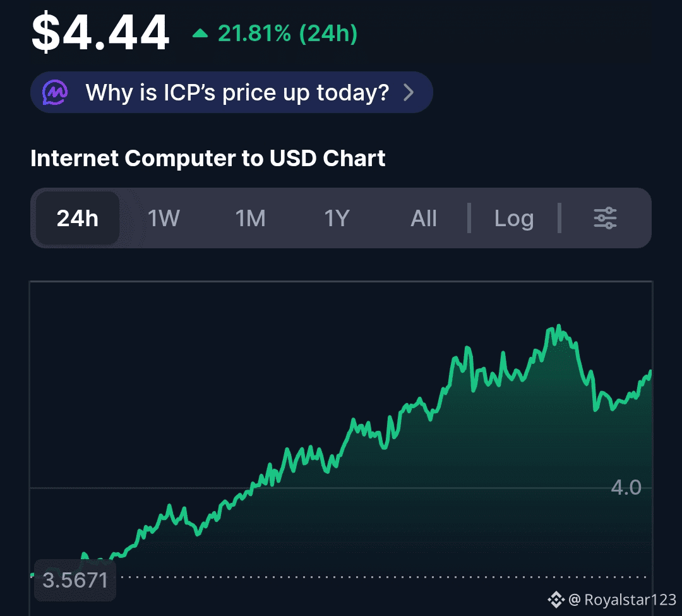682x616 pixels.
Task: Click the Internet Computer to USD Chart heading
Action: 208,158
